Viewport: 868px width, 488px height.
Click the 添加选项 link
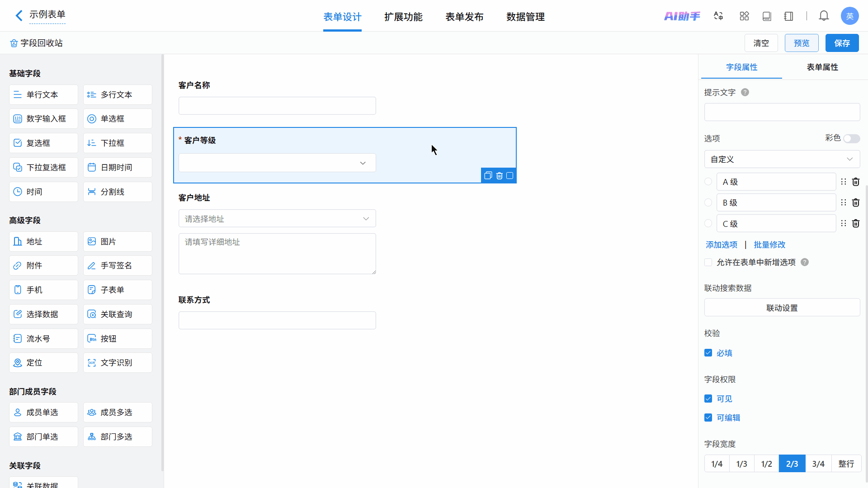721,244
